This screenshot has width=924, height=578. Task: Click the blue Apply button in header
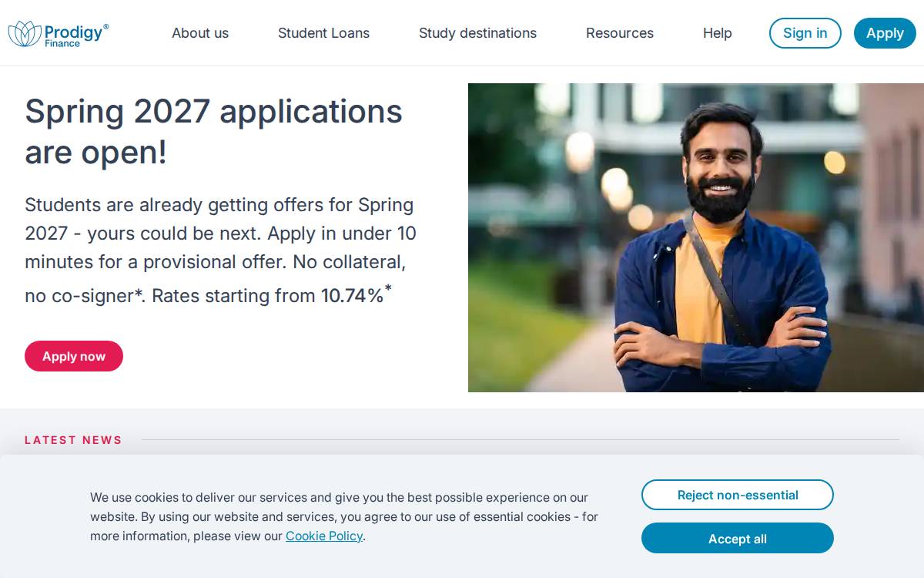coord(885,33)
